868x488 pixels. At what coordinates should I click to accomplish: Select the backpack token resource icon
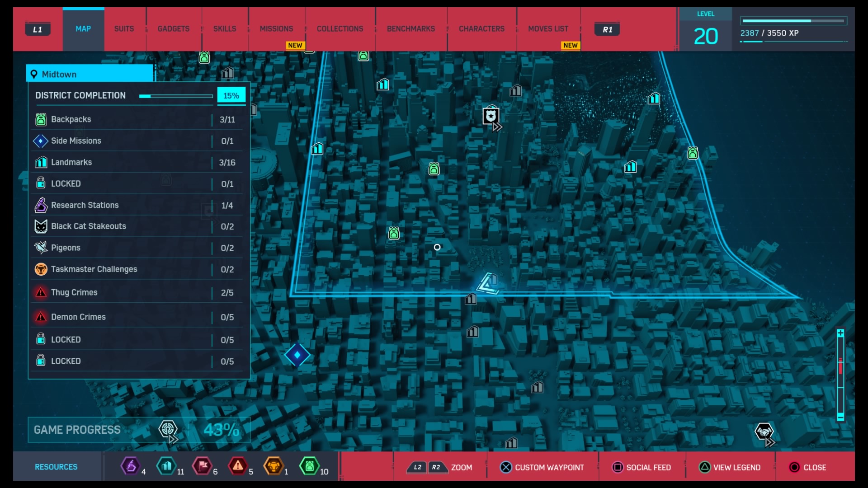click(310, 466)
